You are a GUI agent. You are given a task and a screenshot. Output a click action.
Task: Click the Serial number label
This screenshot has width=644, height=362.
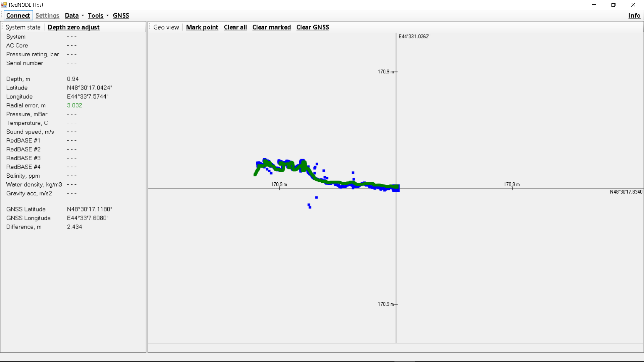pyautogui.click(x=24, y=63)
